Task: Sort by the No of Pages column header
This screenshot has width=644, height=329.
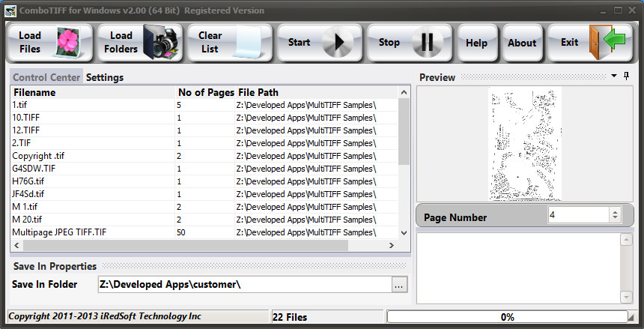Action: (x=206, y=92)
